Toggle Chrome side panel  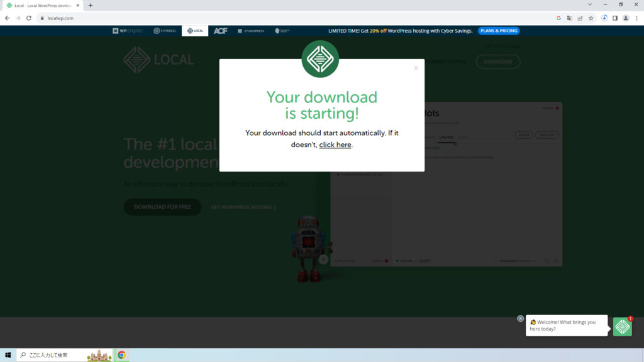615,18
